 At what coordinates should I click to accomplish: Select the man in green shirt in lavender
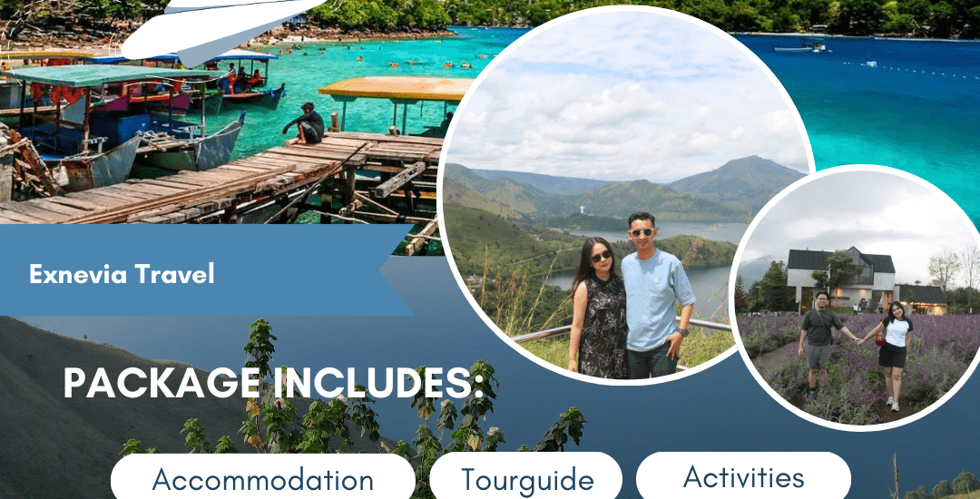(x=818, y=341)
